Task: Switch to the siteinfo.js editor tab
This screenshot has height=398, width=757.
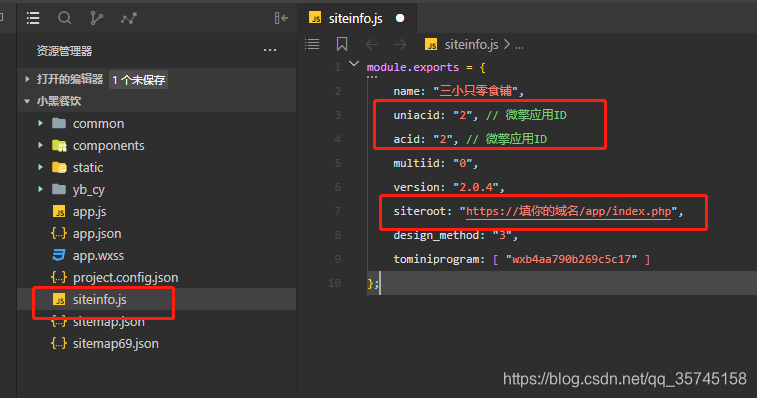Action: click(x=357, y=18)
